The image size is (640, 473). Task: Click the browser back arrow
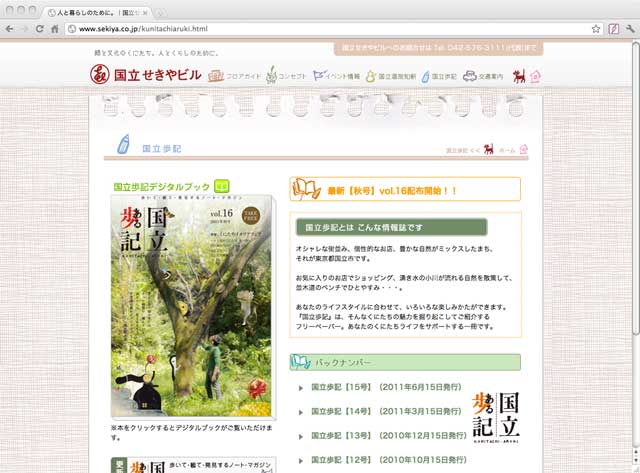click(x=10, y=29)
